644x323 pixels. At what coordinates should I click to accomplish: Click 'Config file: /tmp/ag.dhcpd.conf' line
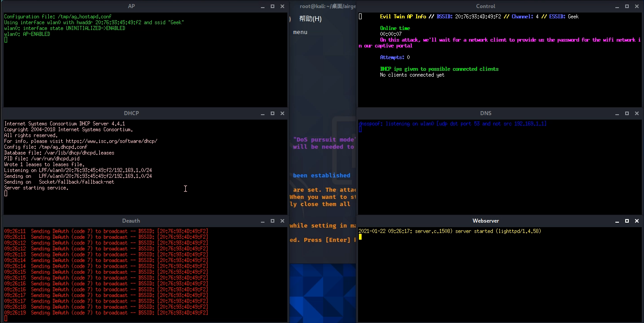[46, 147]
